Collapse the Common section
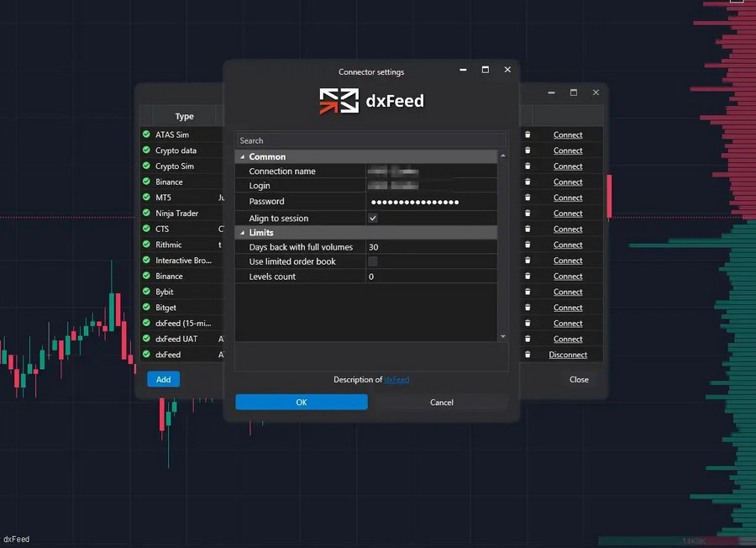 click(x=243, y=157)
